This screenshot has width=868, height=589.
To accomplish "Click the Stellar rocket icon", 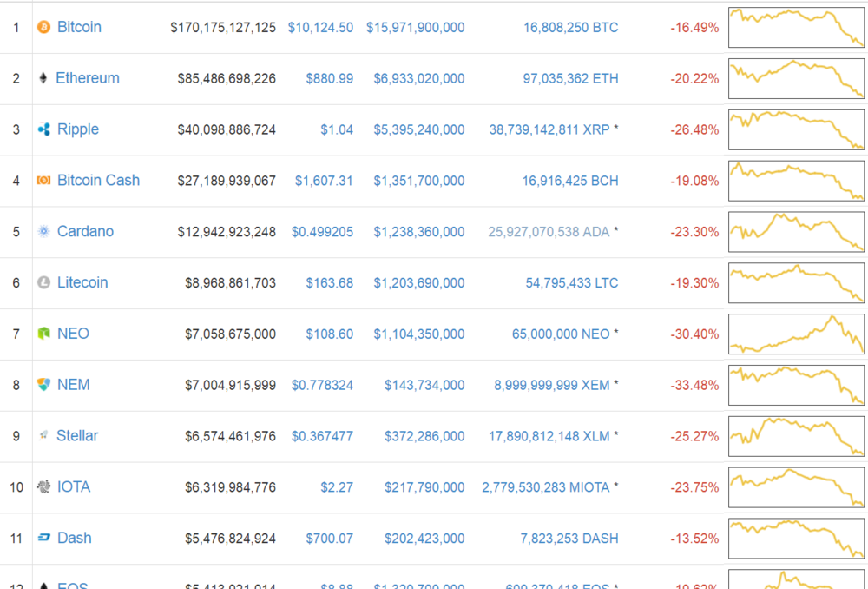I will (x=43, y=436).
